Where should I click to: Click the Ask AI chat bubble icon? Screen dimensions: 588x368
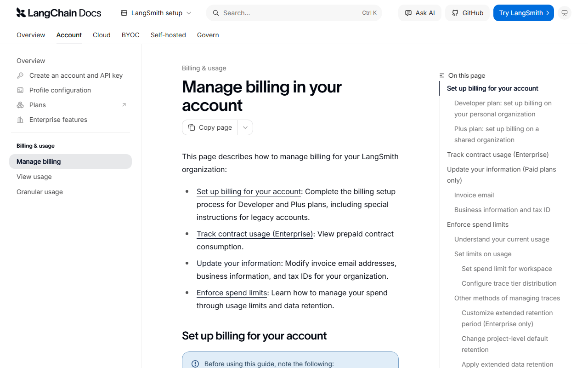408,13
